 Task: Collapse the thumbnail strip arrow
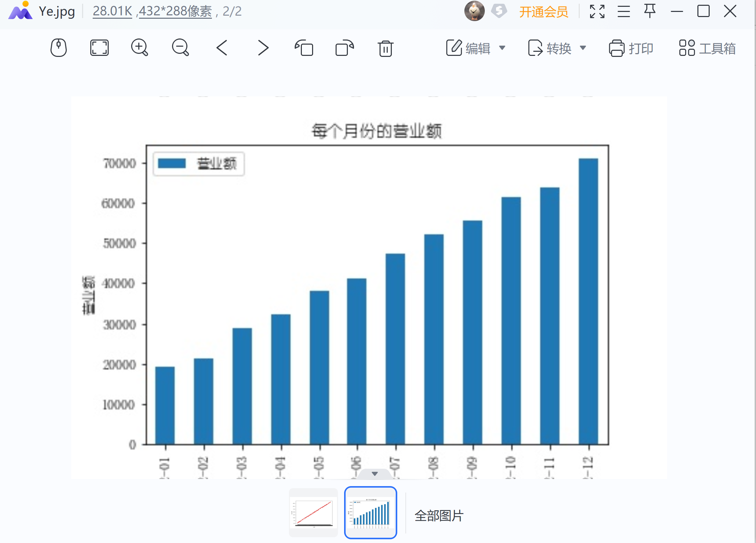click(x=374, y=474)
